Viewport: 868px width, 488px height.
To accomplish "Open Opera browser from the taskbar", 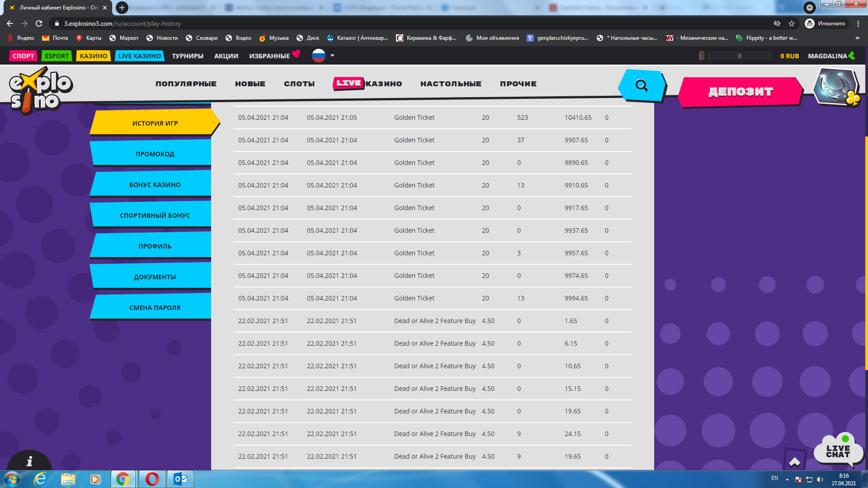I will [x=152, y=479].
